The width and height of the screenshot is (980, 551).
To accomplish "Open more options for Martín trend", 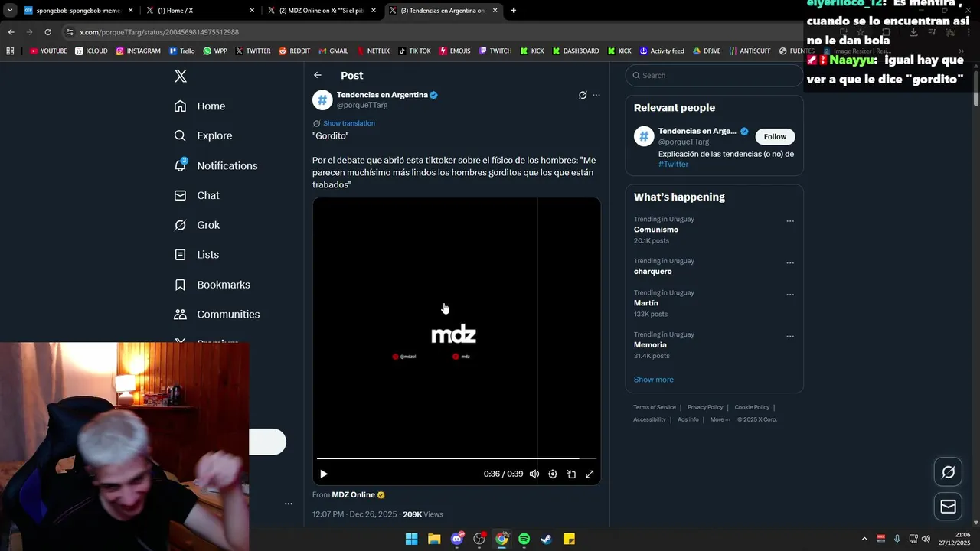I will pyautogui.click(x=790, y=295).
